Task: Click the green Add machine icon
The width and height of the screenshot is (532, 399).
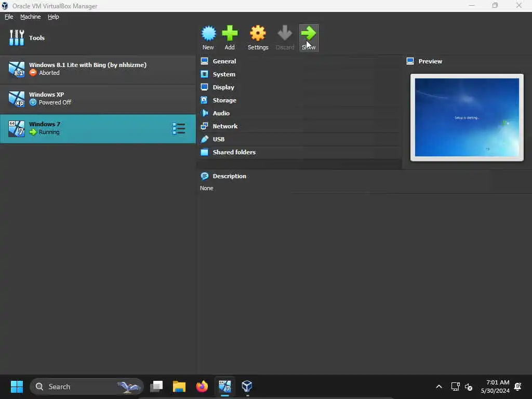Action: [x=230, y=33]
